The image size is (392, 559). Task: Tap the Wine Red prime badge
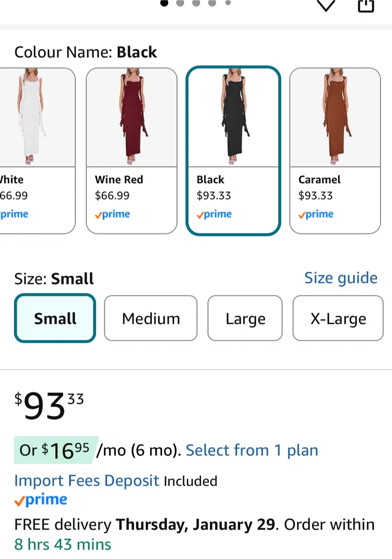point(112,214)
